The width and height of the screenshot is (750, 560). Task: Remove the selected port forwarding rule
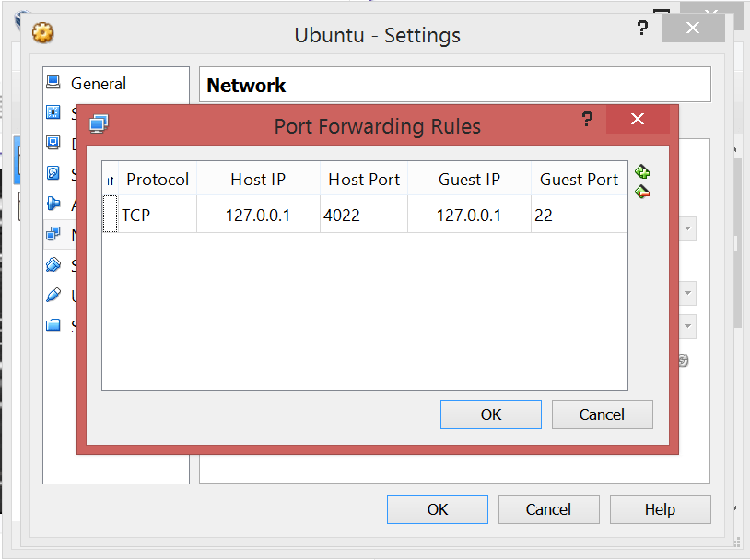(x=642, y=192)
